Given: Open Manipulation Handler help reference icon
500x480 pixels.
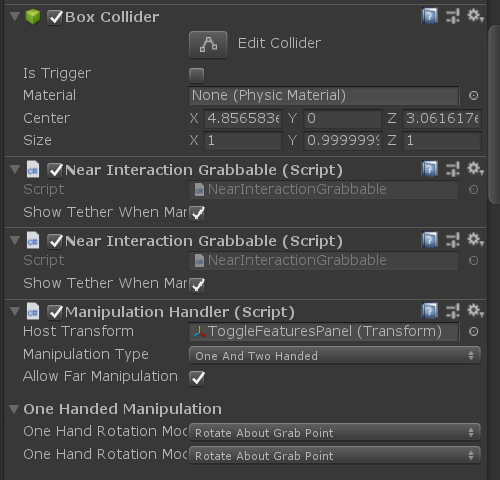Looking at the screenshot, I should (430, 311).
